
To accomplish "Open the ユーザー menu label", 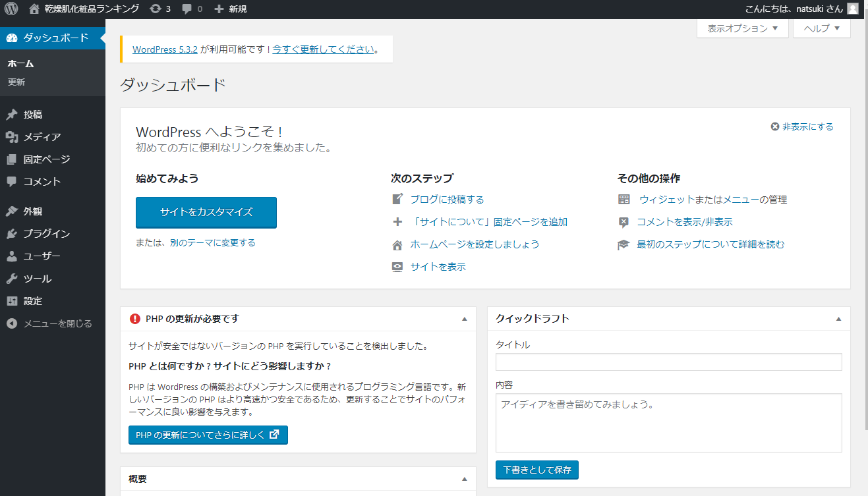I will coord(42,256).
